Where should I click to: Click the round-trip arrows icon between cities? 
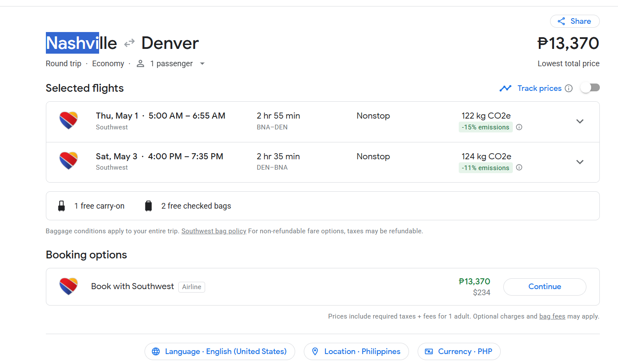tap(129, 43)
